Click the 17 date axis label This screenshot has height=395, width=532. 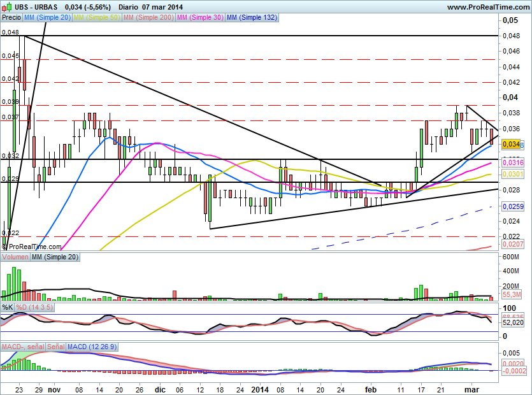[x=421, y=390]
